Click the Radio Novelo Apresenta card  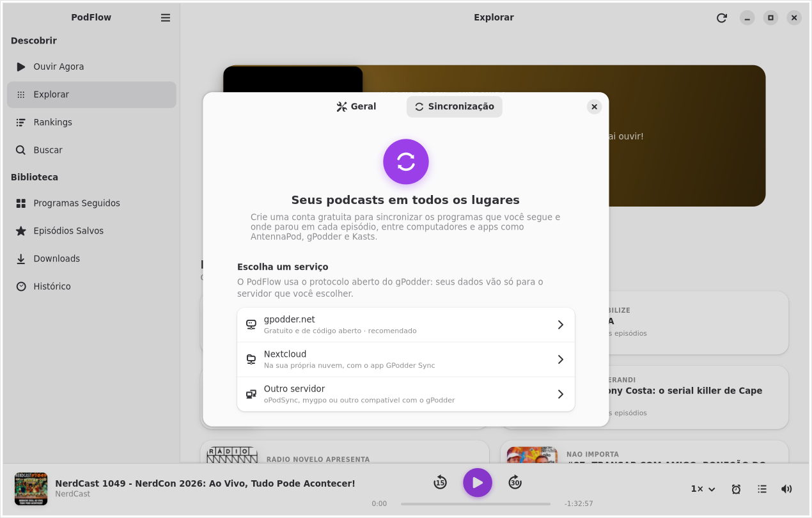click(x=345, y=452)
